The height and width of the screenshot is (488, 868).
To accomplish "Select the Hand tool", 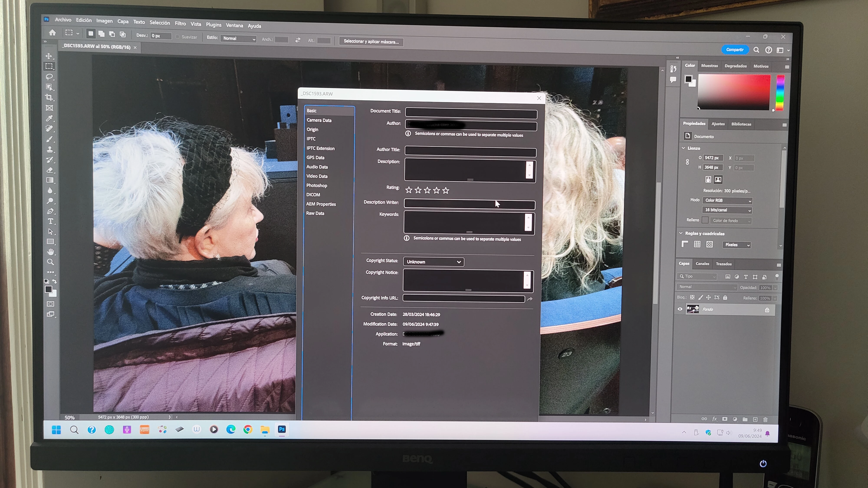I will 51,252.
